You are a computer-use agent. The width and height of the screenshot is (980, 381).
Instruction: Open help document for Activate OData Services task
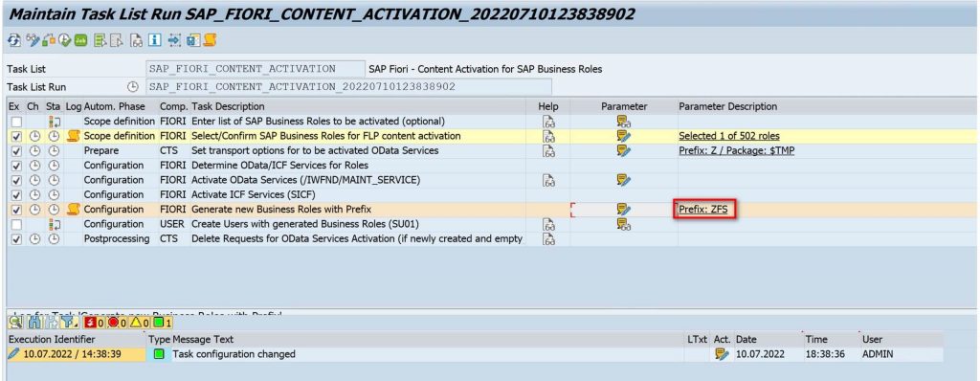click(x=548, y=180)
